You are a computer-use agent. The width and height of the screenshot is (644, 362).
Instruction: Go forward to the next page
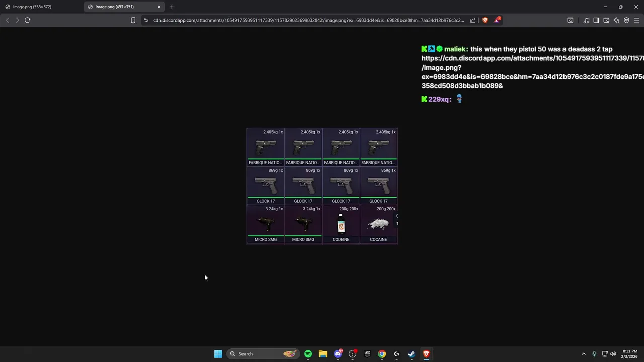(17, 20)
